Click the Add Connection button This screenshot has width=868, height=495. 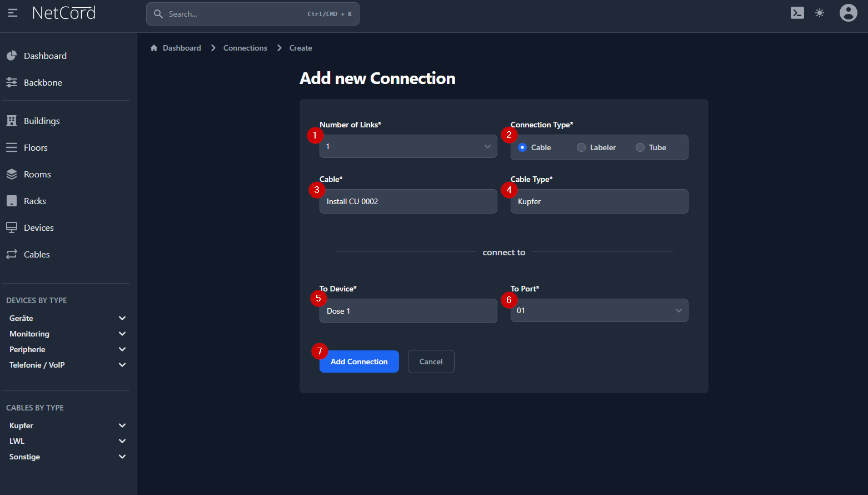tap(359, 362)
